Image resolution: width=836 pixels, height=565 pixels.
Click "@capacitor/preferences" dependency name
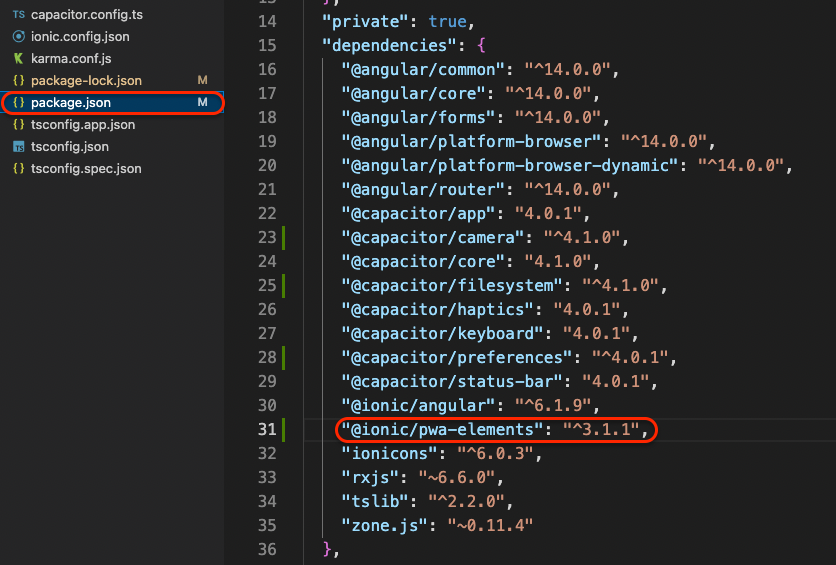tap(457, 357)
